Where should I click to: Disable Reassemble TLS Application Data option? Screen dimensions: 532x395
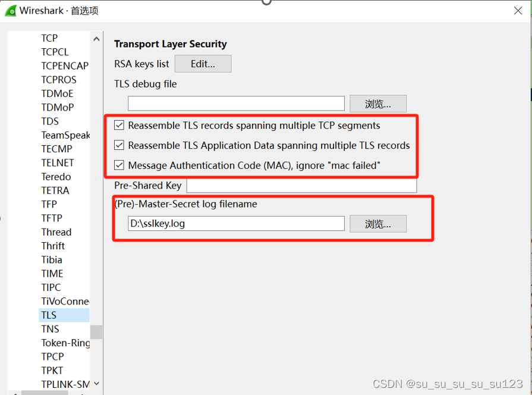tap(119, 145)
